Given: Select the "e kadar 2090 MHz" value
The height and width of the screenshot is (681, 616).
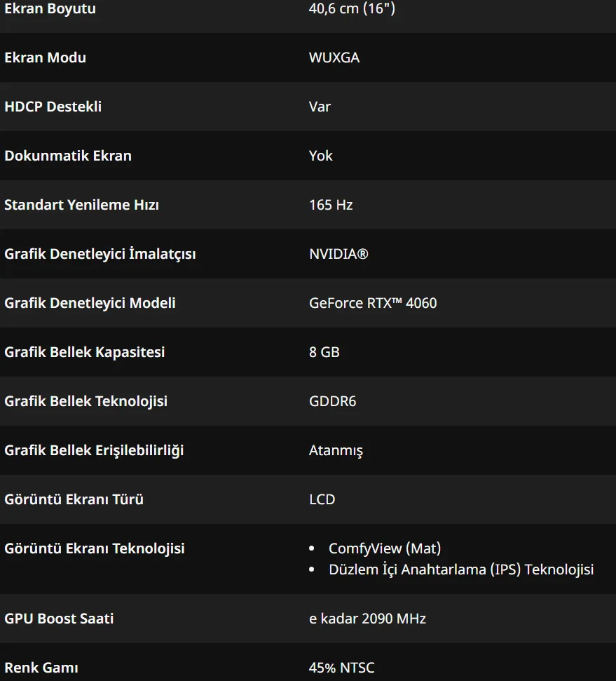Looking at the screenshot, I should coord(367,619).
